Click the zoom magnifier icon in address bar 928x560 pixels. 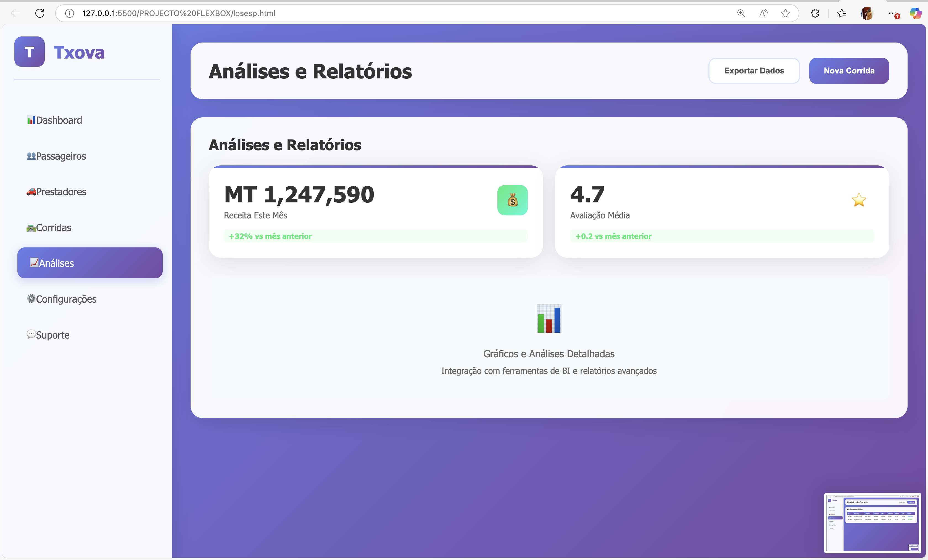[741, 13]
